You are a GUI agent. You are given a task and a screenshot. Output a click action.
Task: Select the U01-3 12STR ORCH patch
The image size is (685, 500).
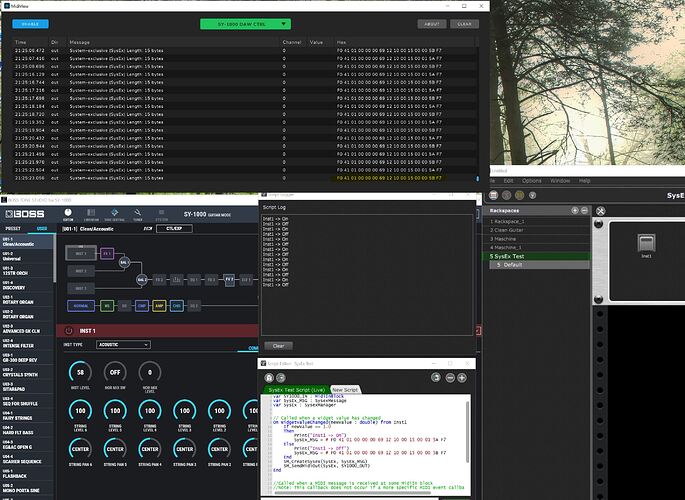pyautogui.click(x=27, y=271)
